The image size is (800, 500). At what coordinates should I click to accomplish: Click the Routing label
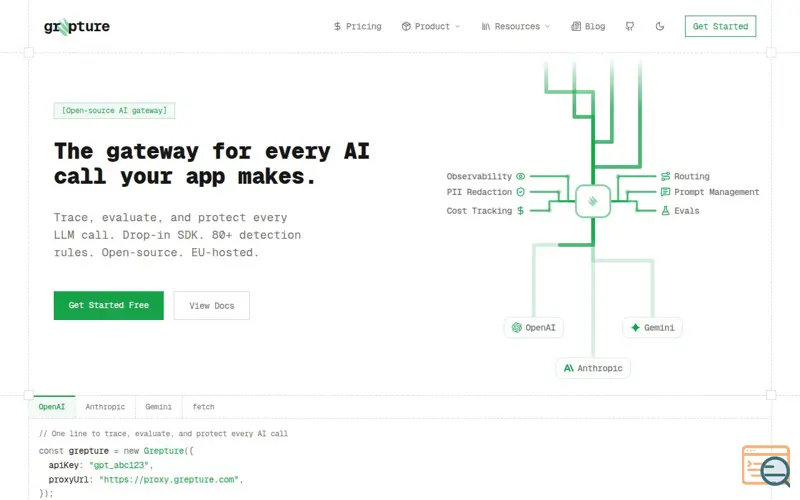point(692,177)
